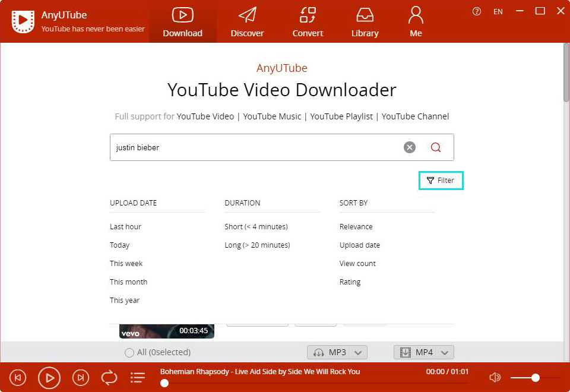Adjust the volume slider
The image size is (570, 392).
535,378
